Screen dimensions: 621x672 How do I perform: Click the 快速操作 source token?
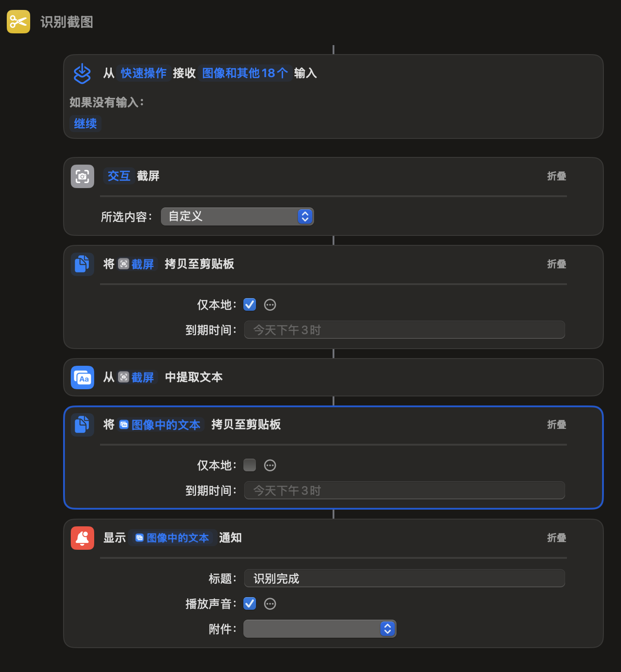143,73
